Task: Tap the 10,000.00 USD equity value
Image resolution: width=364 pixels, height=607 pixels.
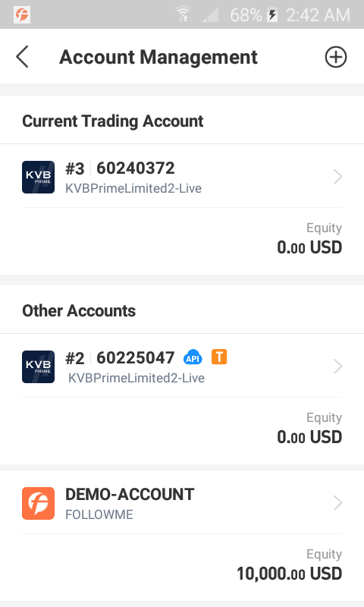Action: [290, 574]
